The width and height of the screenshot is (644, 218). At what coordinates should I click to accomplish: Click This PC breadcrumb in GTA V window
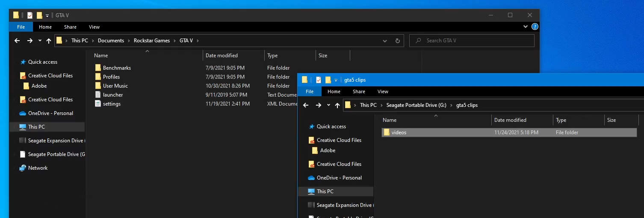coord(80,41)
